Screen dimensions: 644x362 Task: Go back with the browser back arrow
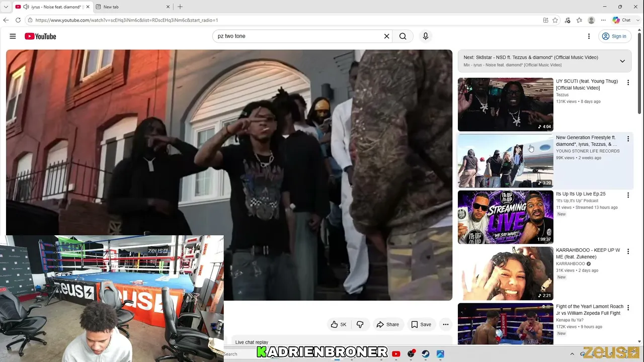6,20
